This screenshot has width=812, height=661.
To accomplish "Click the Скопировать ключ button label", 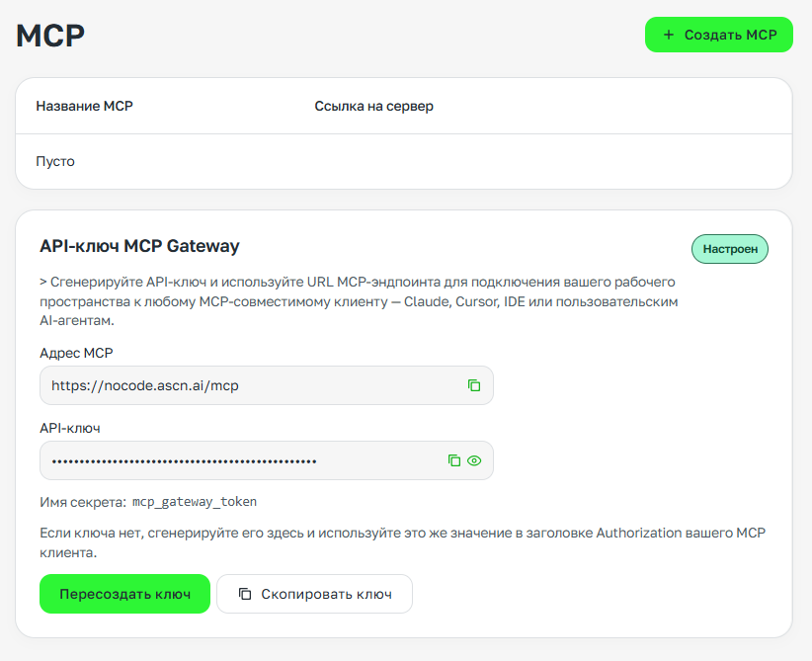I will [x=326, y=594].
